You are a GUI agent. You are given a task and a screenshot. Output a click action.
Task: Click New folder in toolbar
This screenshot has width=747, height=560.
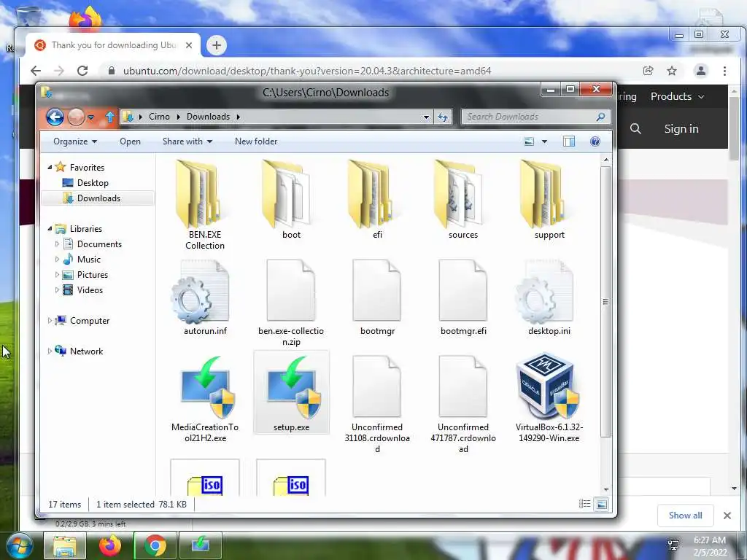click(256, 141)
